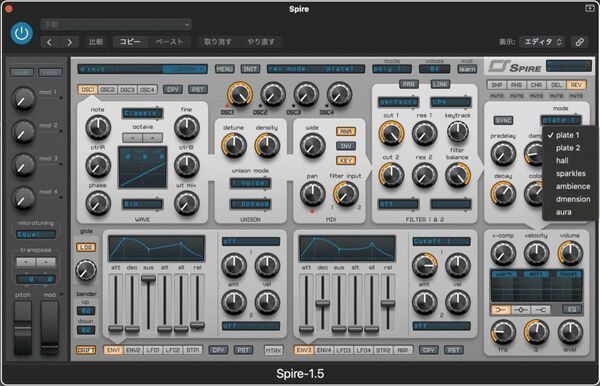Open the Octave unison chord dropdown

tap(250, 204)
